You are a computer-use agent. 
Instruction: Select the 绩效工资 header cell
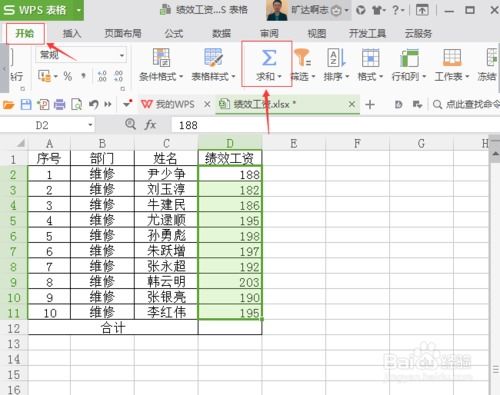click(230, 158)
